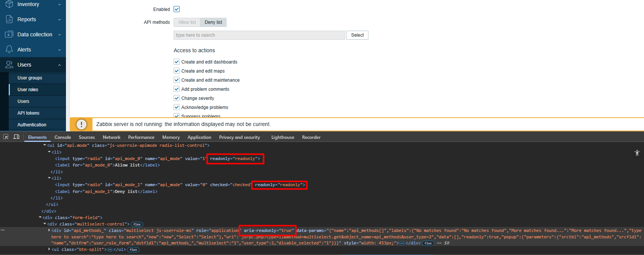Collapse the api.mode ul node in Elements
The width and height of the screenshot is (644, 255).
(x=45, y=145)
